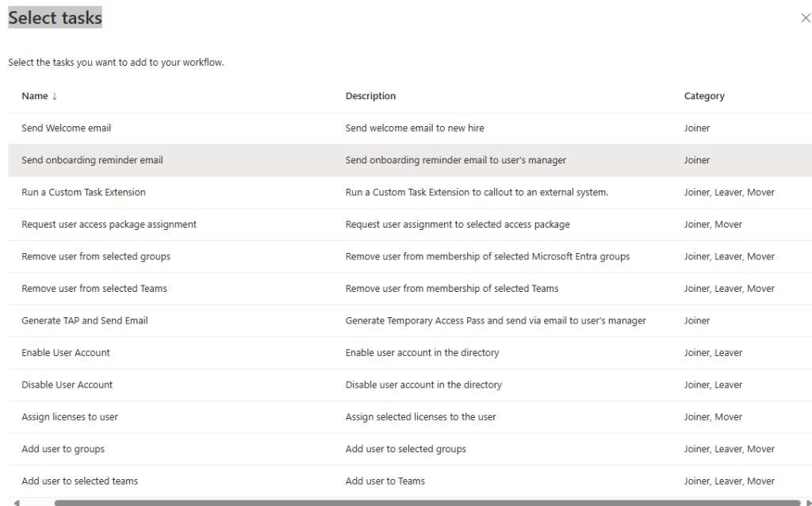Select the Add user to groups task
Image resolution: width=812 pixels, height=506 pixels.
(x=63, y=450)
